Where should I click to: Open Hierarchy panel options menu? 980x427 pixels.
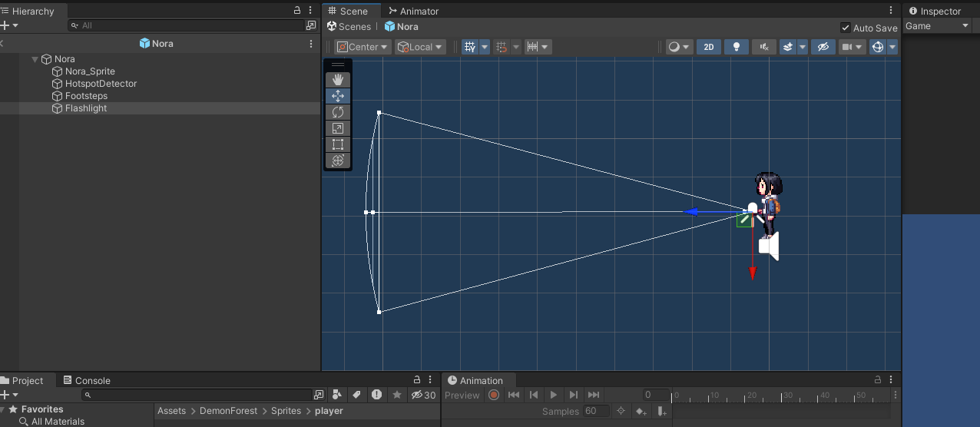coord(310,11)
